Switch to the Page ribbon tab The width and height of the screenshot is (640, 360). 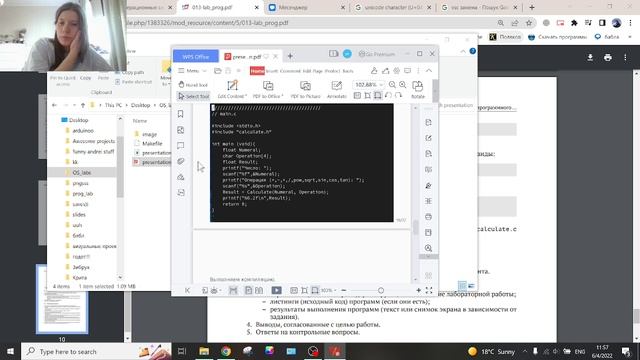[x=318, y=71]
